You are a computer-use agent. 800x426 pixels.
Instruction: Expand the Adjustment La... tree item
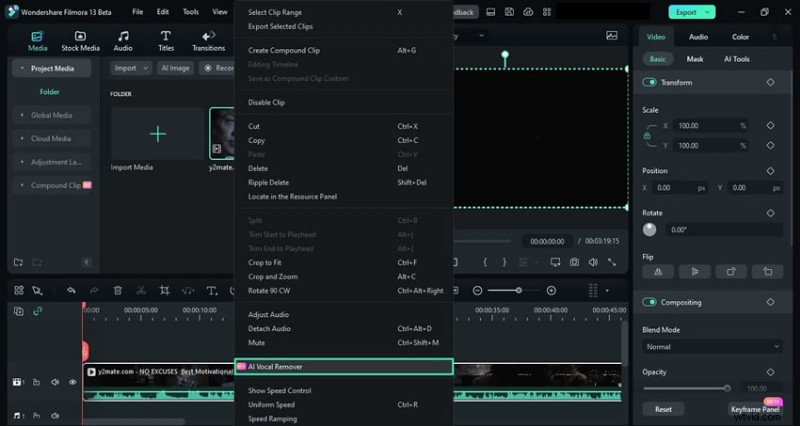coord(22,162)
